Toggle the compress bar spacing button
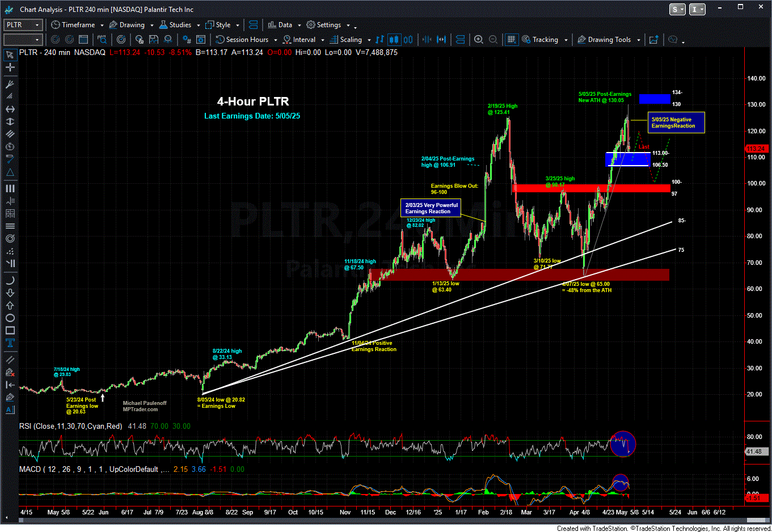 [427, 40]
